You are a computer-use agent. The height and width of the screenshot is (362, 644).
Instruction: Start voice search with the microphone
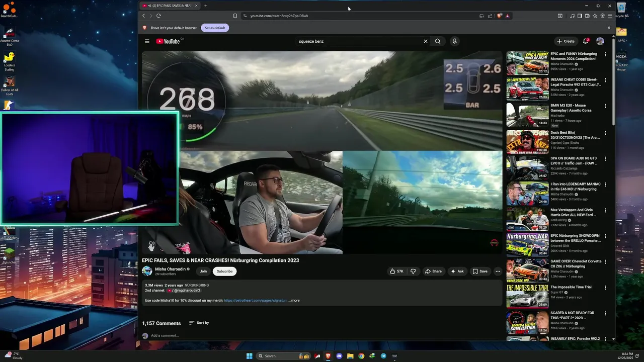point(454,41)
